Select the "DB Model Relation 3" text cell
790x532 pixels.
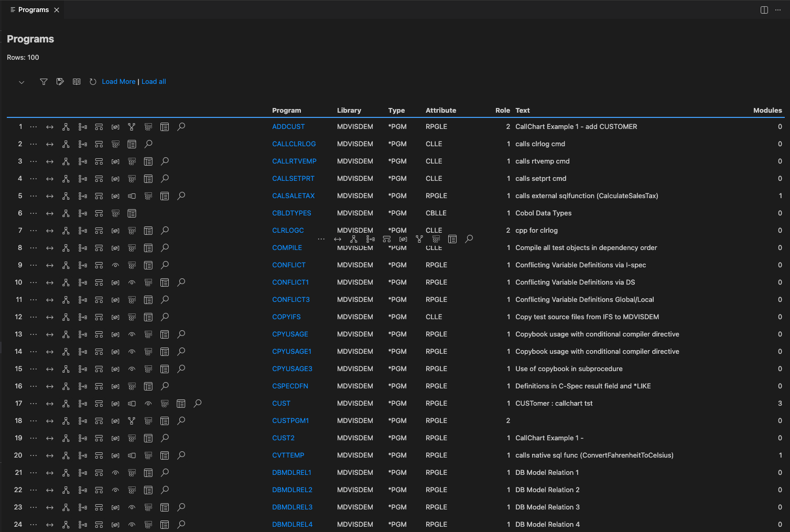pyautogui.click(x=548, y=507)
